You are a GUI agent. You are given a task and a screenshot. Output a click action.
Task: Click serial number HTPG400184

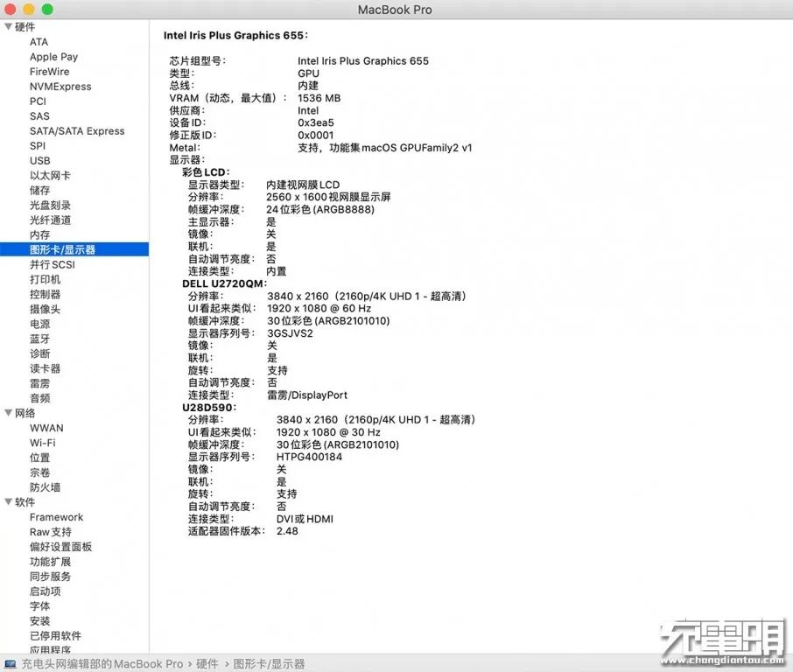309,457
